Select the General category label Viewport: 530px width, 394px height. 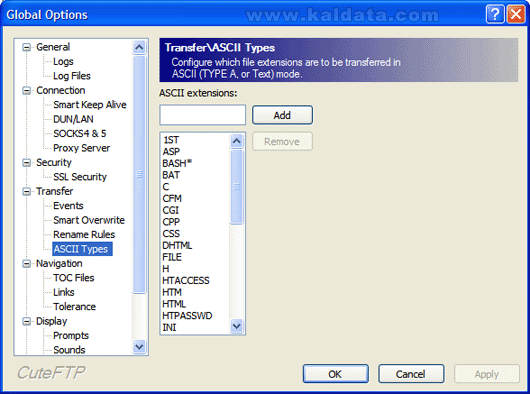tap(53, 47)
